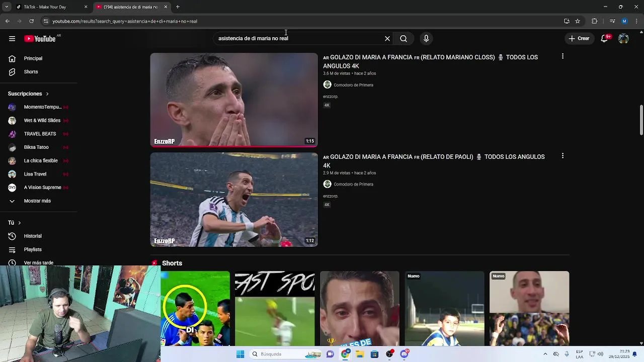Open the account avatar menu
The image size is (644, 362).
[x=623, y=39]
